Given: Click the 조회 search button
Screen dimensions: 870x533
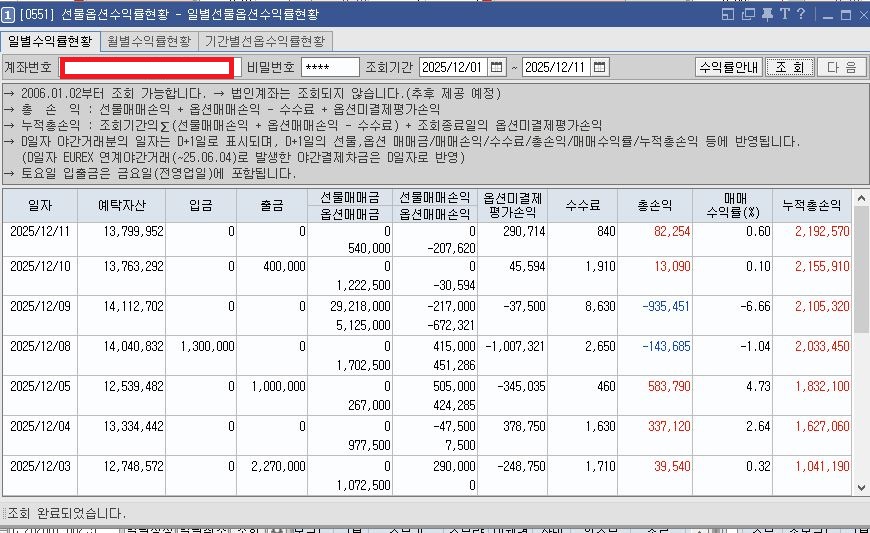Looking at the screenshot, I should pos(790,67).
